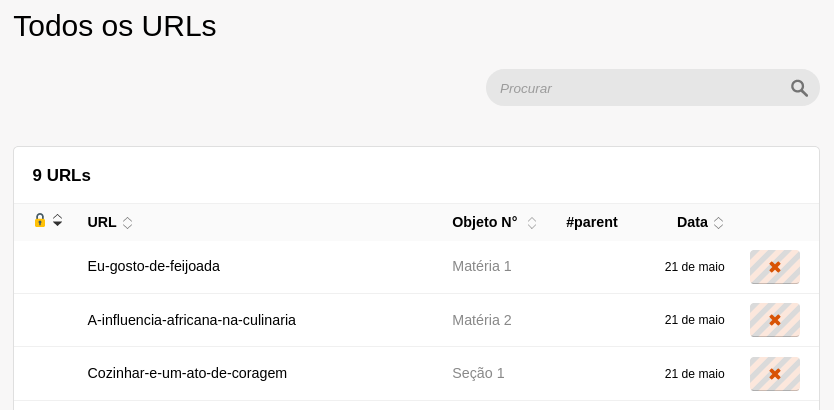Delete the Cozinhar-e-um-ato-de-coragem URL entry
834x410 pixels.
tap(774, 374)
